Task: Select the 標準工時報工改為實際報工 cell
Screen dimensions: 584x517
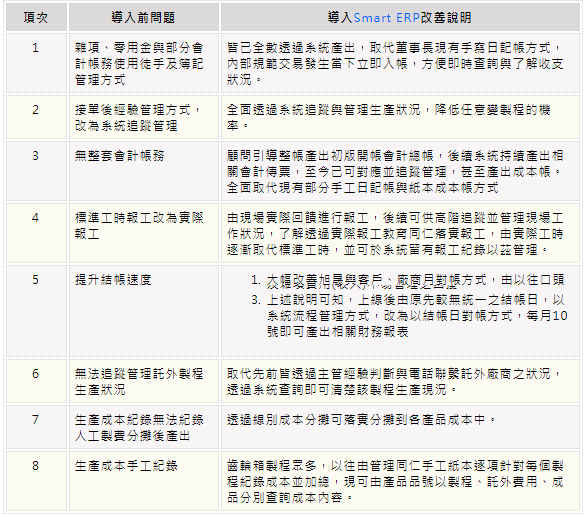Action: pos(144,233)
